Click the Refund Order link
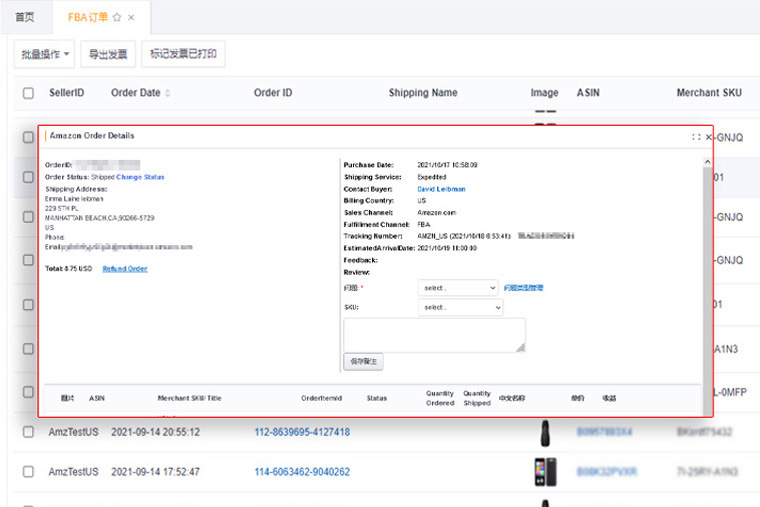Image resolution: width=760 pixels, height=507 pixels. pyautogui.click(x=125, y=269)
